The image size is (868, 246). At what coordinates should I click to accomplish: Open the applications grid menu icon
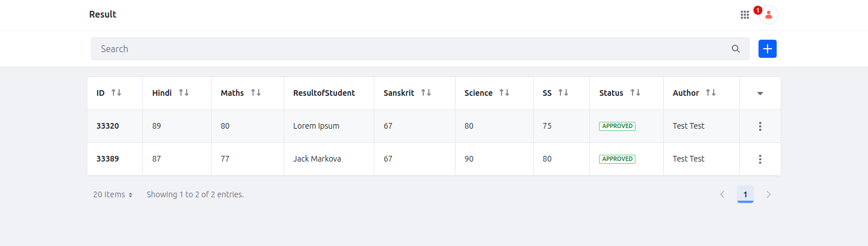[745, 15]
